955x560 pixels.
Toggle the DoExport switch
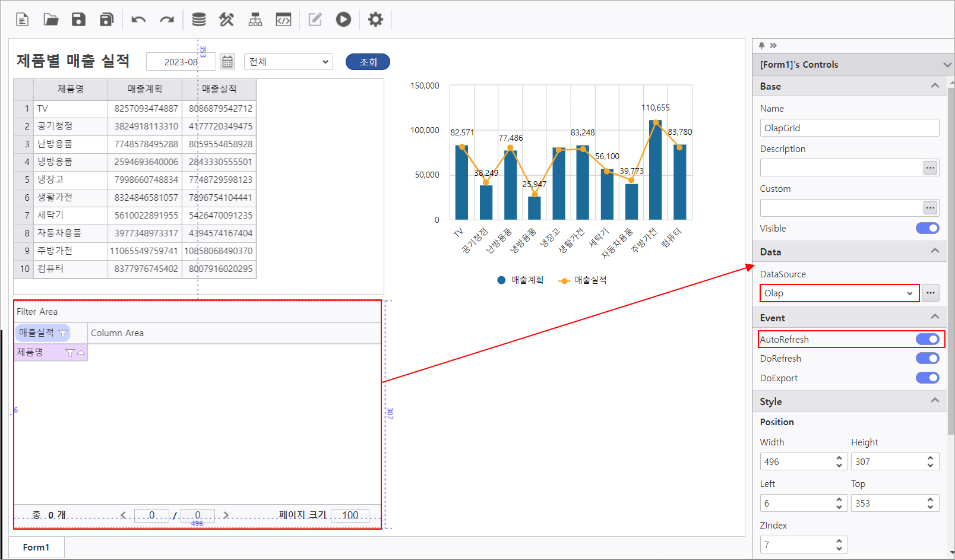(x=928, y=378)
